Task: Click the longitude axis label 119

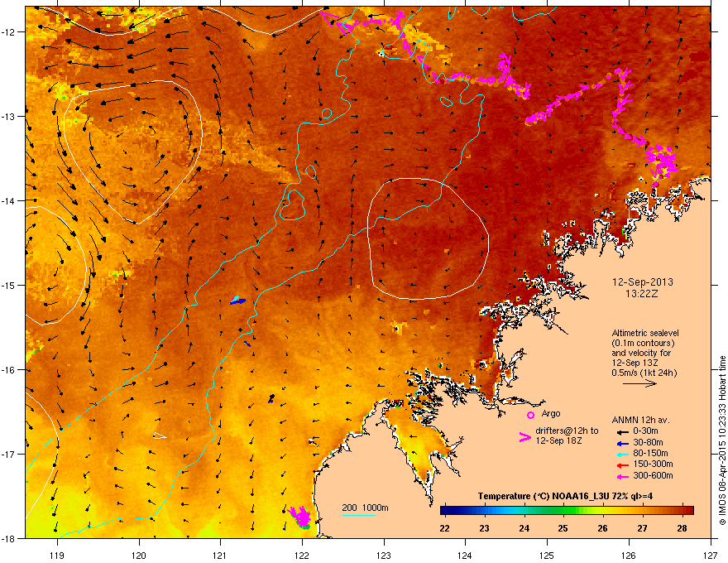Action: 57,555
